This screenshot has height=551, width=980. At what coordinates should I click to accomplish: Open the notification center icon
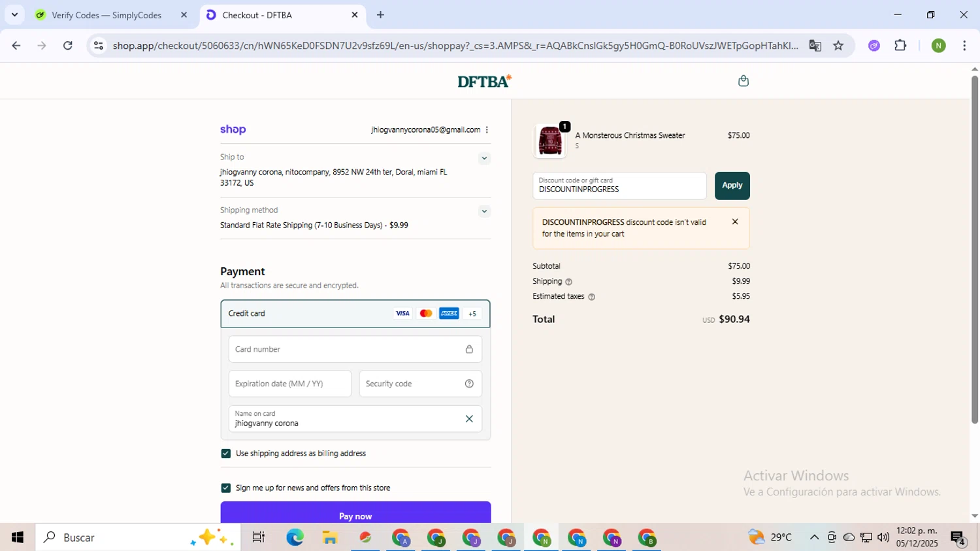click(958, 537)
